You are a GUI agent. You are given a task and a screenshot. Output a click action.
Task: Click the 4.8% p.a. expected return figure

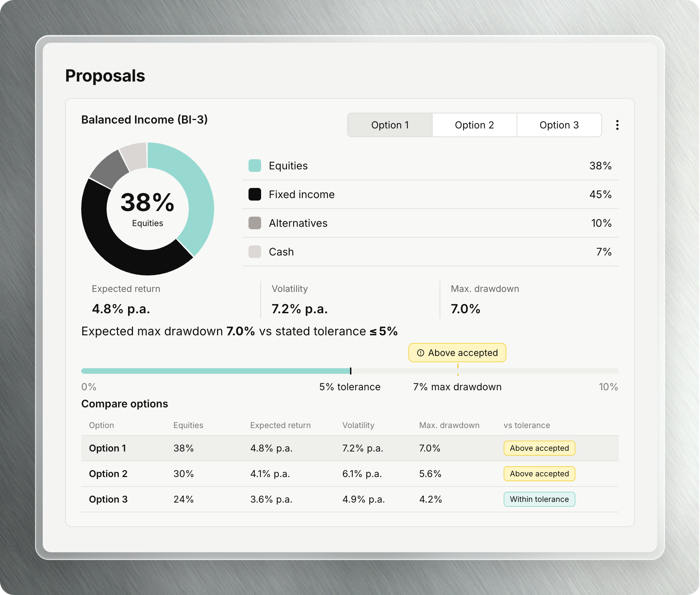(121, 309)
